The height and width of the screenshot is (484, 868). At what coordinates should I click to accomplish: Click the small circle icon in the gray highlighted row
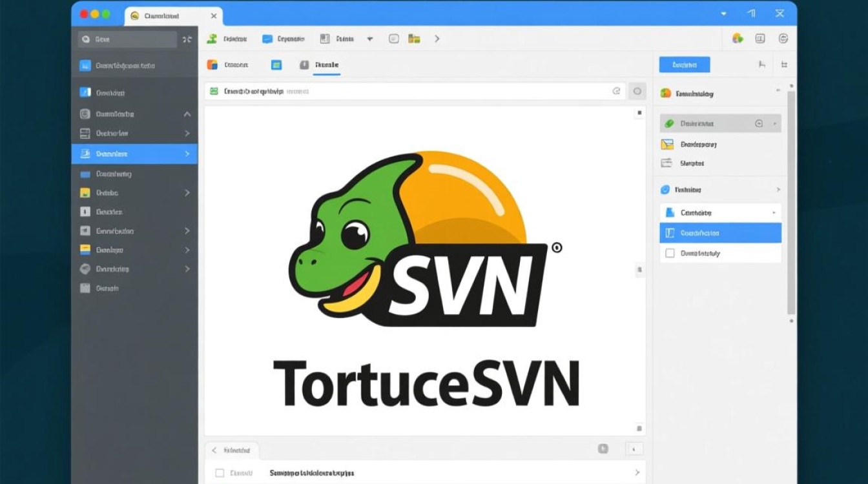[759, 123]
